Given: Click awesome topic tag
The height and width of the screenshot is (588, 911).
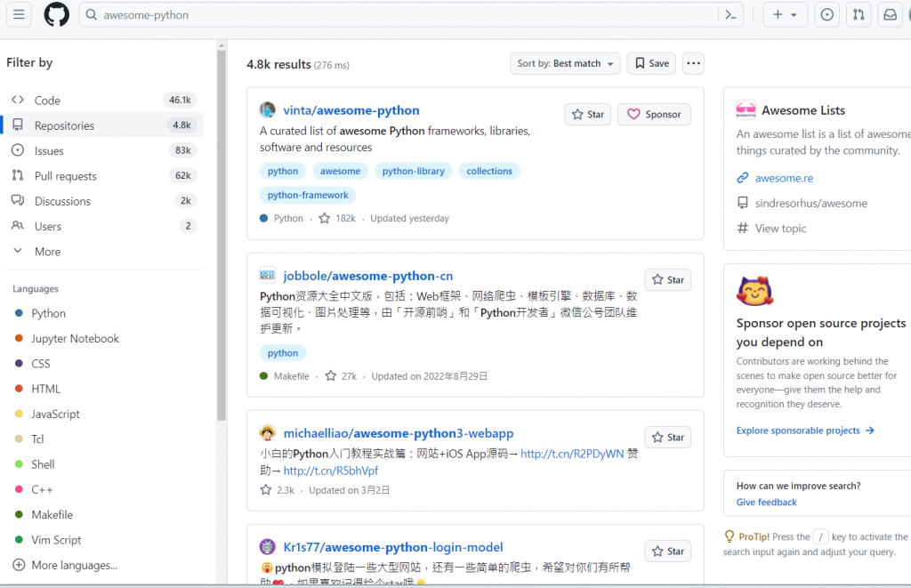Looking at the screenshot, I should pyautogui.click(x=340, y=171).
